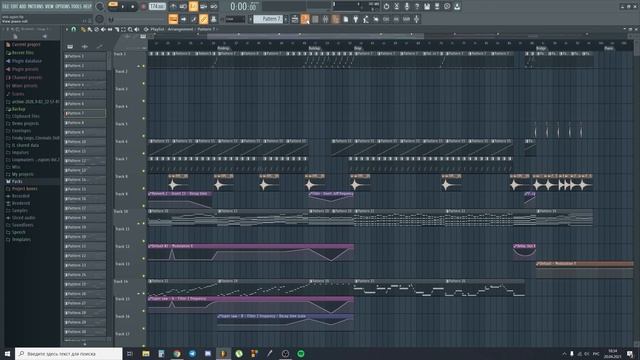
Task: Enable the playlist snap magnet icon
Action: coord(74,29)
